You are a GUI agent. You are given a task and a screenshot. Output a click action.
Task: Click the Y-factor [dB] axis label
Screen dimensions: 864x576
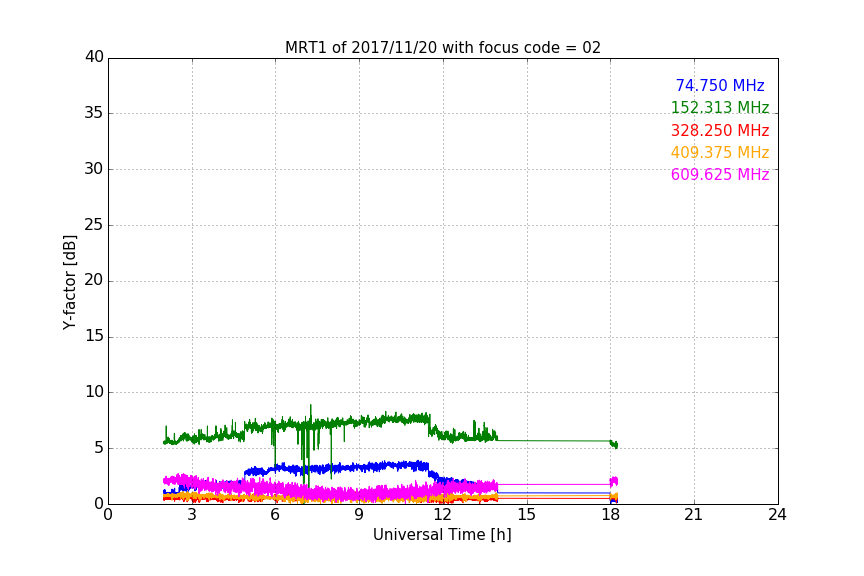pyautogui.click(x=69, y=282)
